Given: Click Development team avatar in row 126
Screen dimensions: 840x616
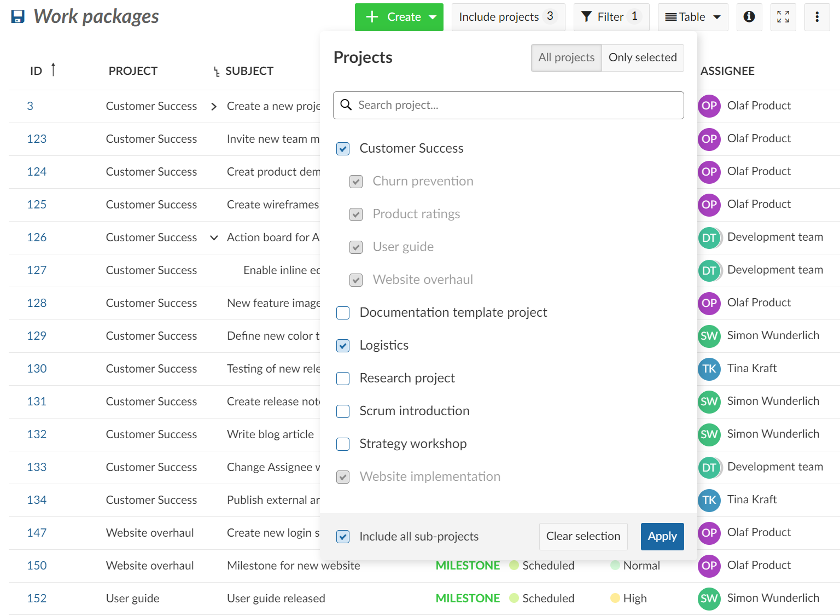Looking at the screenshot, I should 709,237.
